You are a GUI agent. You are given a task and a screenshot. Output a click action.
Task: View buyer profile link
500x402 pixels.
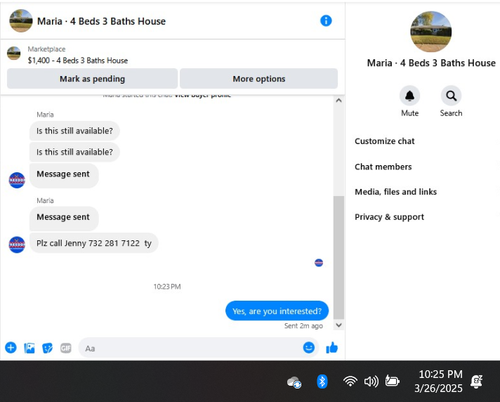pyautogui.click(x=203, y=96)
